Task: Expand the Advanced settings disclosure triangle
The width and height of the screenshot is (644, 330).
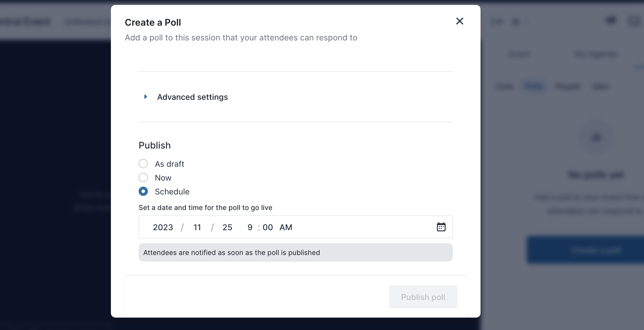Action: [x=146, y=97]
